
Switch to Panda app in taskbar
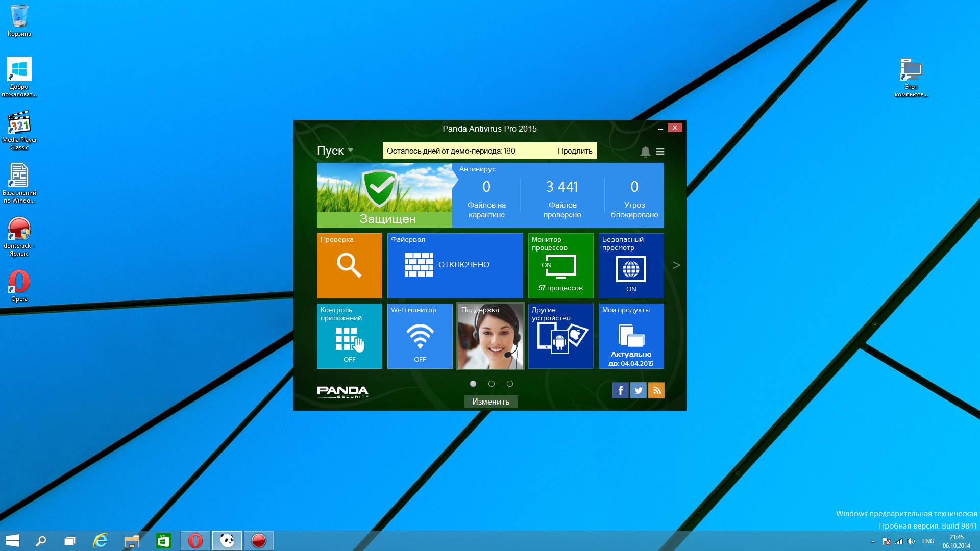click(x=227, y=541)
